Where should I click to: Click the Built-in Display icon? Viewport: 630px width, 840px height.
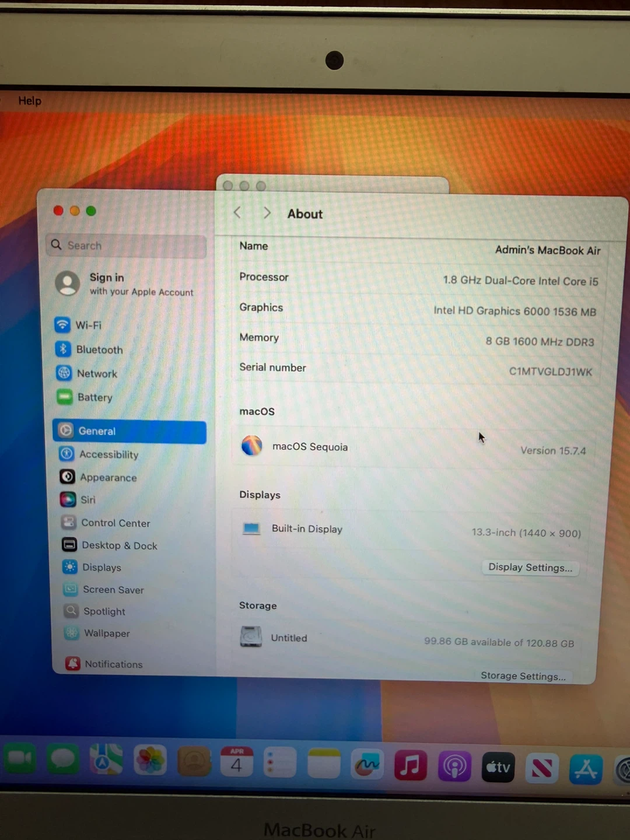[251, 528]
